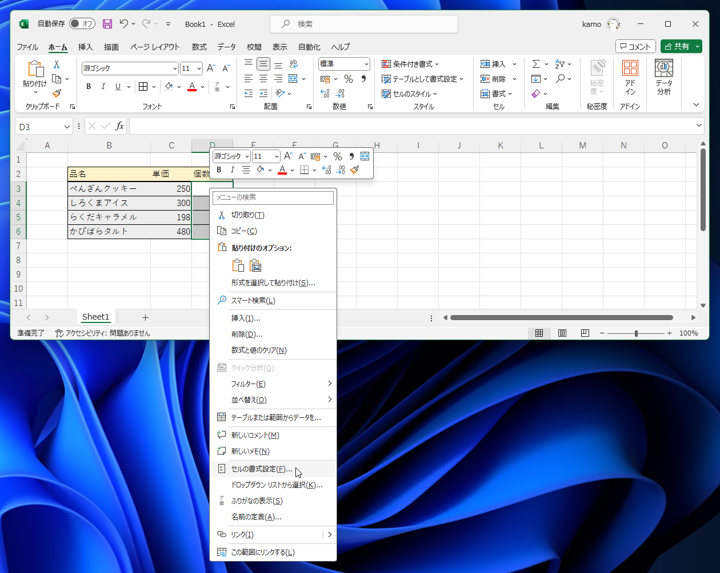Click the wrap text icon in ribbon
Screen dimensions: 720x573
point(293,64)
